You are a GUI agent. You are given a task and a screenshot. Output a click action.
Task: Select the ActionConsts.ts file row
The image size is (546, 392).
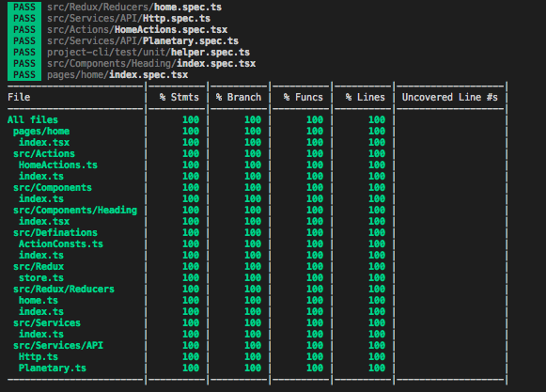pyautogui.click(x=257, y=243)
